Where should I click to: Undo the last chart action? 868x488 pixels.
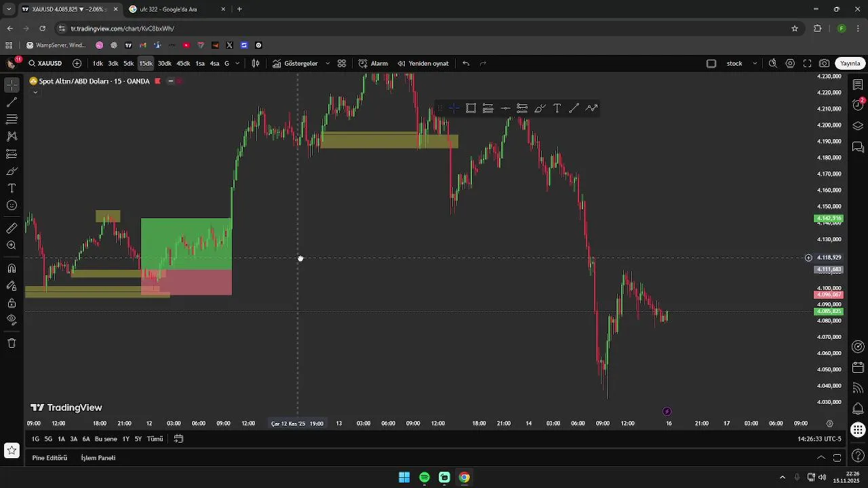pyautogui.click(x=466, y=63)
